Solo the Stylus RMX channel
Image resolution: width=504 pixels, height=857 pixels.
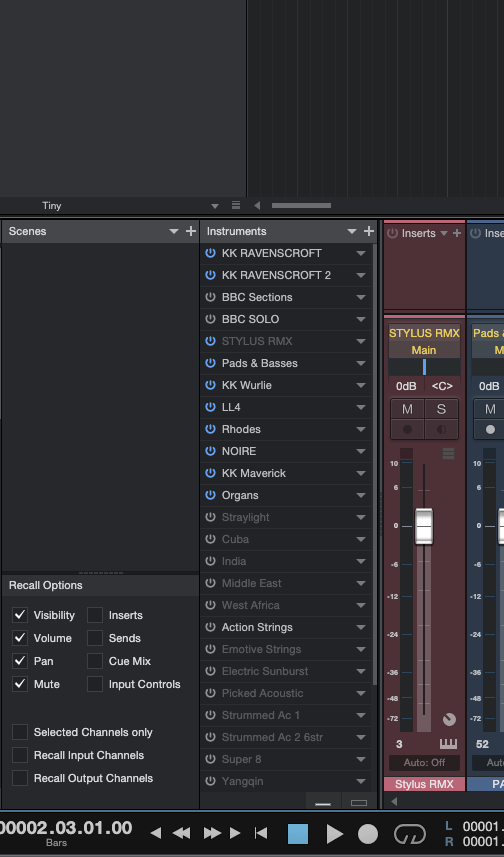[x=441, y=409]
